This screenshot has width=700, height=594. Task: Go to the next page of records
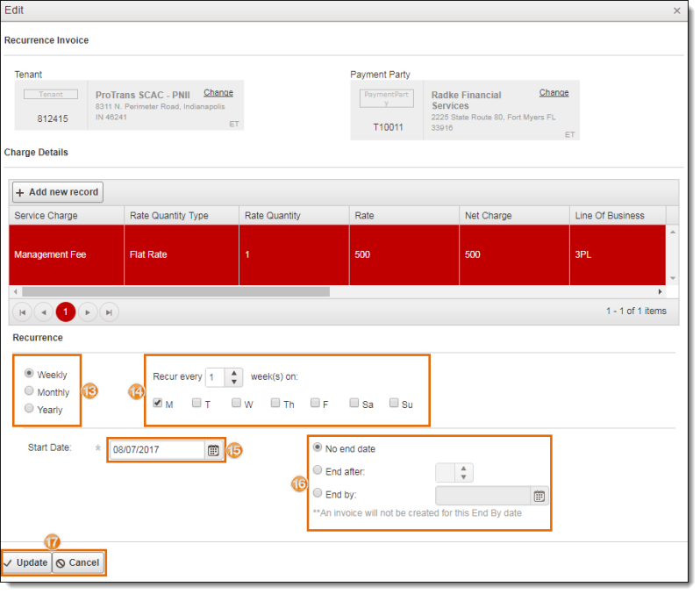87,312
